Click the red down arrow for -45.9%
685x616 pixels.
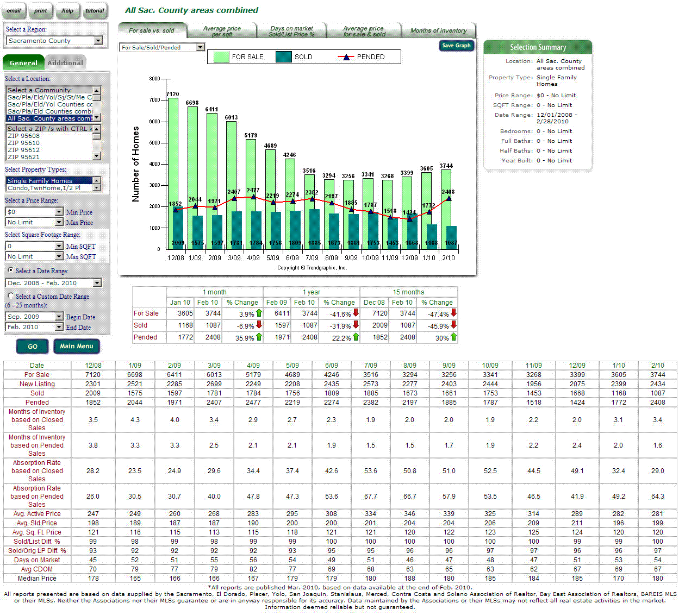[454, 325]
